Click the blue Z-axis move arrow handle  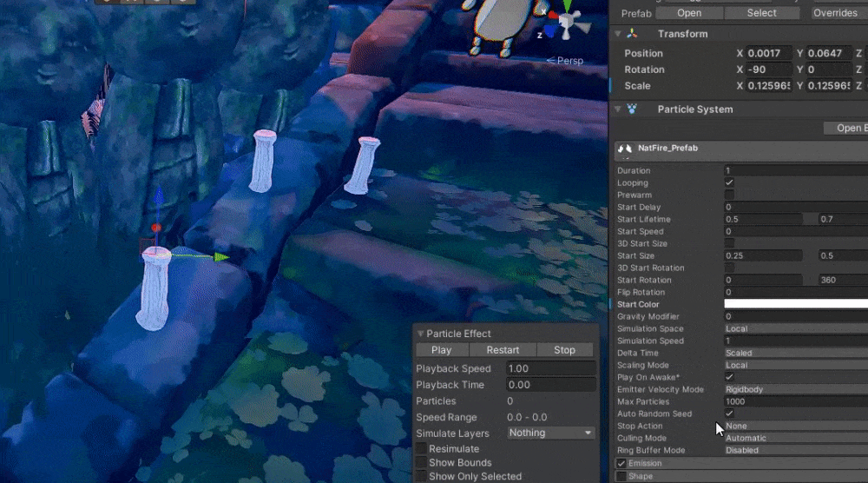pyautogui.click(x=157, y=195)
